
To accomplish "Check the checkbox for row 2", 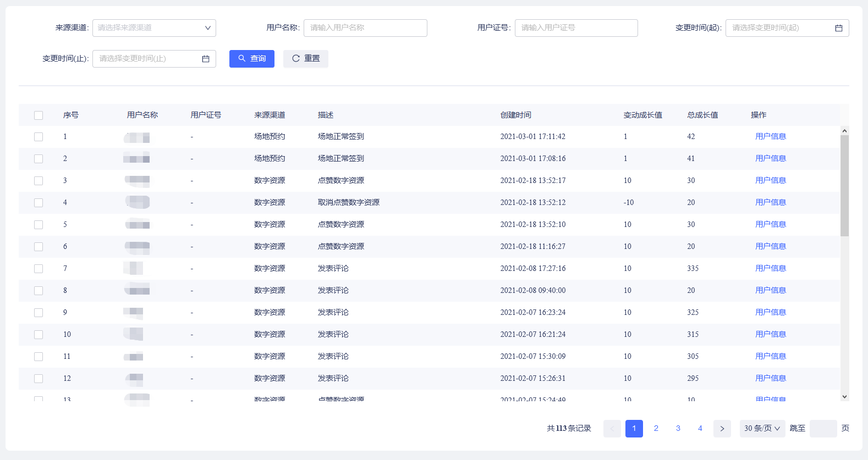I will point(39,159).
